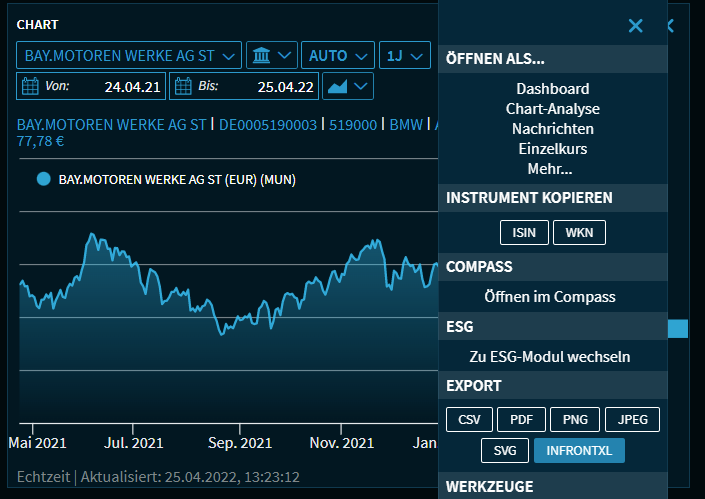Toggle the BAY.MOTOREN WERKE legend series dot
The image size is (705, 499).
(43, 180)
